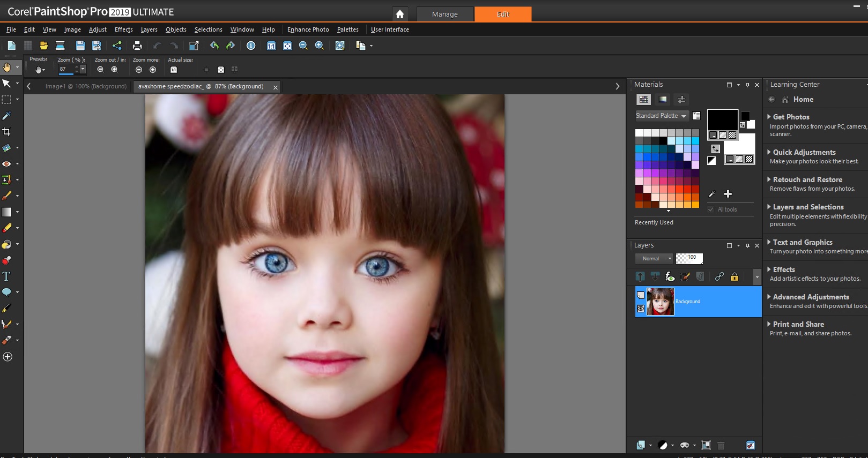Pick the Paint Brush tool
The width and height of the screenshot is (868, 458).
(7, 196)
